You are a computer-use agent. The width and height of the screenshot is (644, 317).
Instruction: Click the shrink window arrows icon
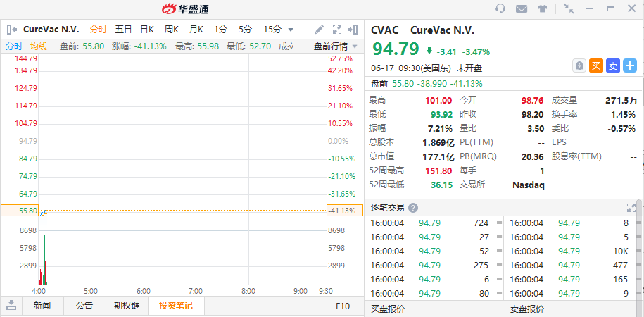pos(569,8)
